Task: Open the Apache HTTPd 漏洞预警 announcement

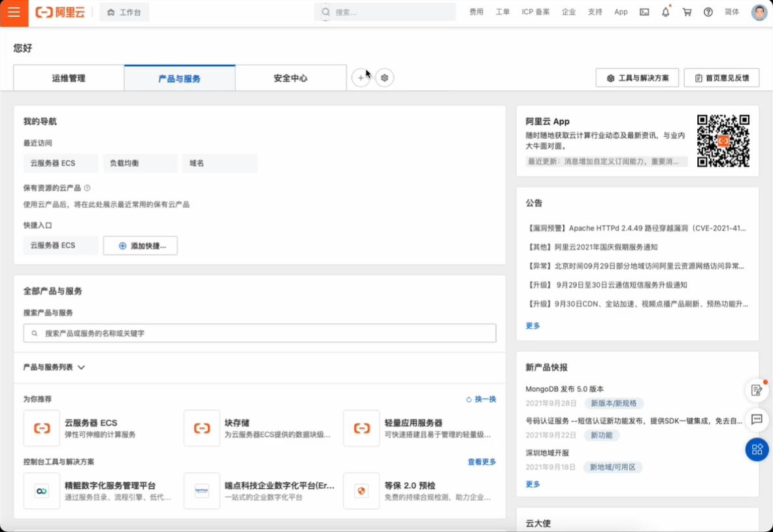Action: tap(636, 228)
